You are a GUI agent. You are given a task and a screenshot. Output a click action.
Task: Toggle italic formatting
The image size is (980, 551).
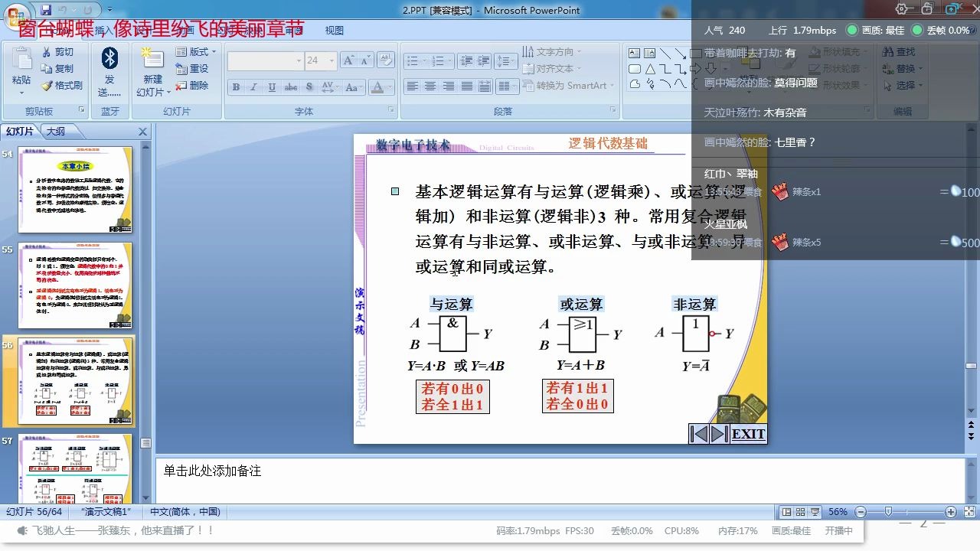255,87
